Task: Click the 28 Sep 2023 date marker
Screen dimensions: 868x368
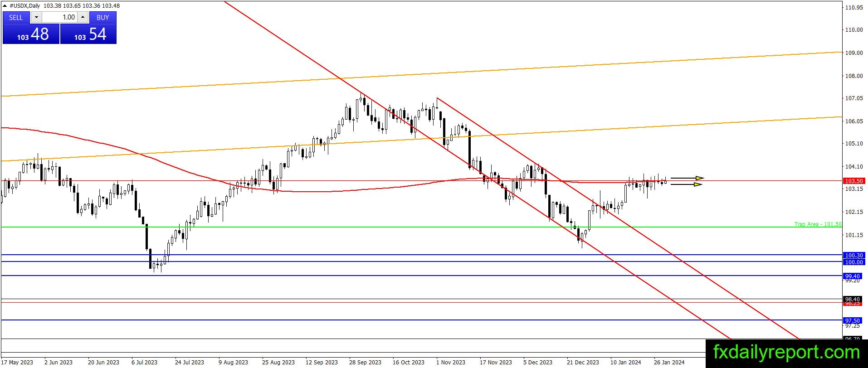Action: coord(365,362)
